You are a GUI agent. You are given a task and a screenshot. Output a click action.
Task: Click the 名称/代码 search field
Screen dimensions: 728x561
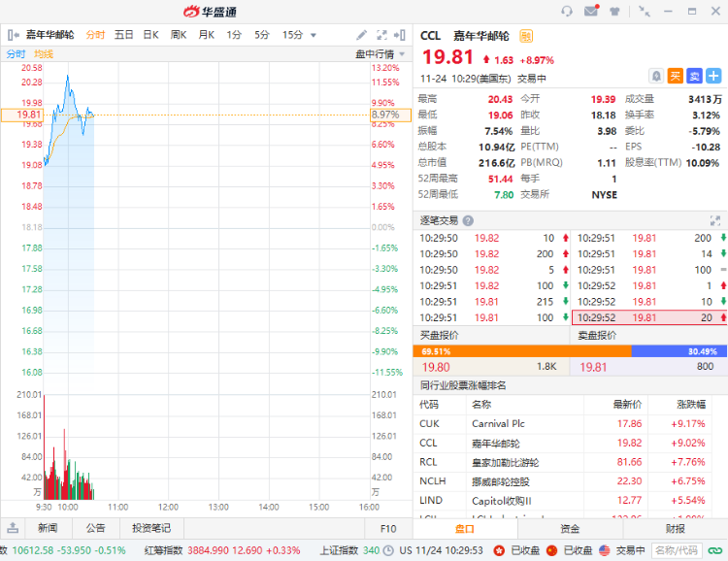677,550
